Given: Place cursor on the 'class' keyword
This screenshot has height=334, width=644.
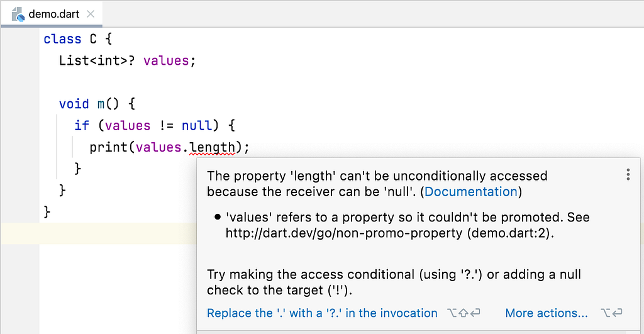Looking at the screenshot, I should click(62, 39).
